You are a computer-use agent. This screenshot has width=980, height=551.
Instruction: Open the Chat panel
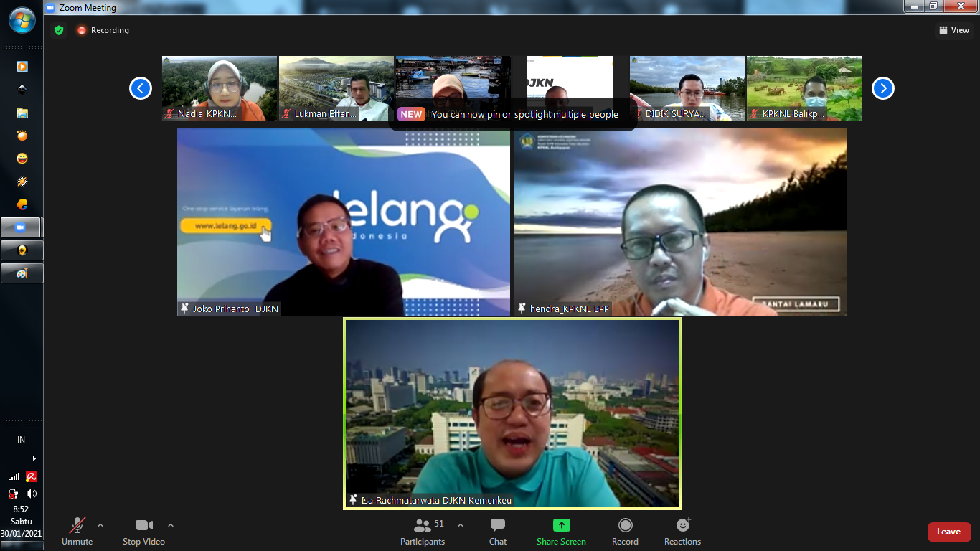point(498,532)
